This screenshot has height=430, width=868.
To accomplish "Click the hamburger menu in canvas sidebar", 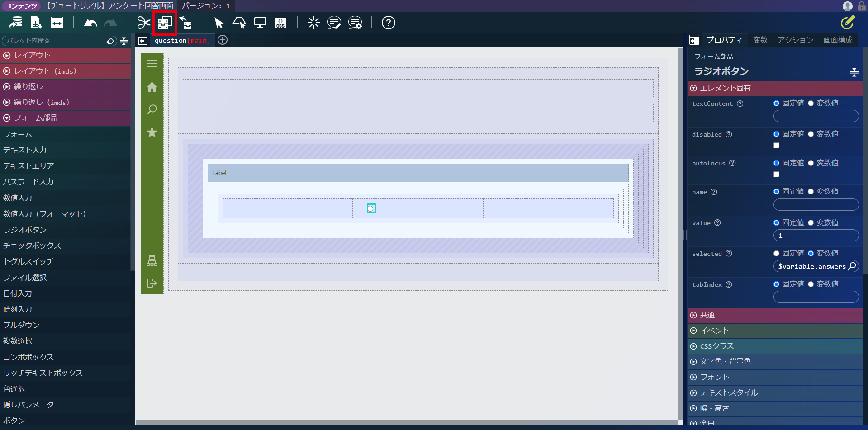I will [x=152, y=63].
